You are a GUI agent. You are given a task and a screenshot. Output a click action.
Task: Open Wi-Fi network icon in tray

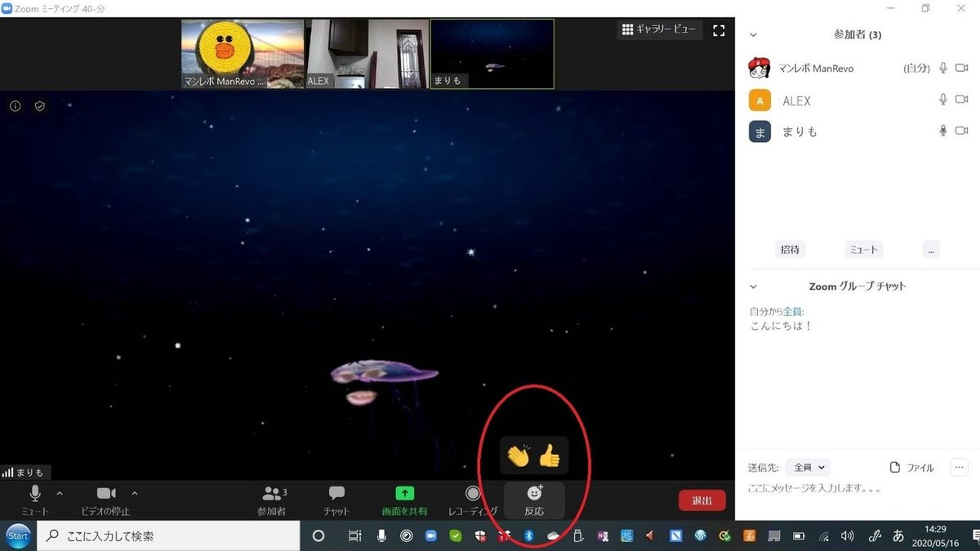(x=825, y=536)
